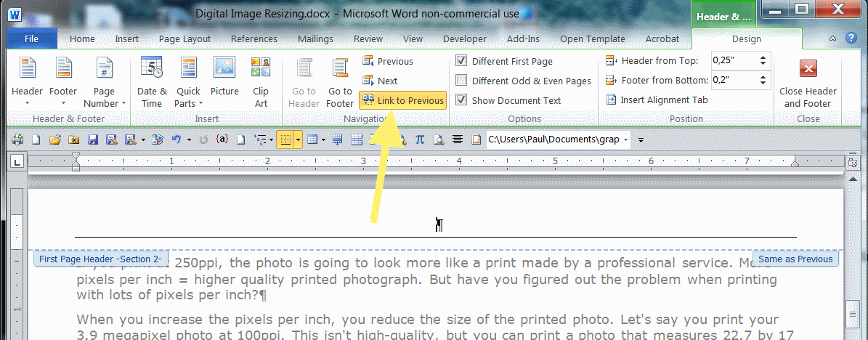The image size is (868, 340).
Task: Click the highlighted borders icon
Action: (x=285, y=140)
